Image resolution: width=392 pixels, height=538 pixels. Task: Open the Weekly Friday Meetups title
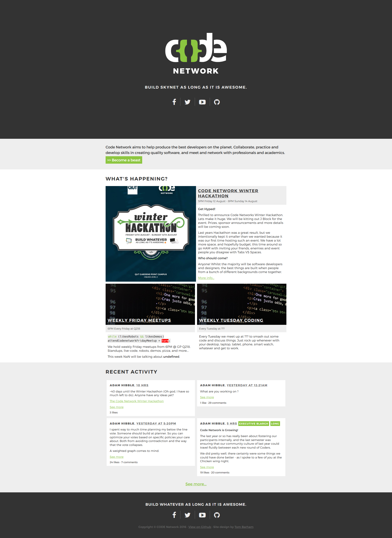point(139,320)
